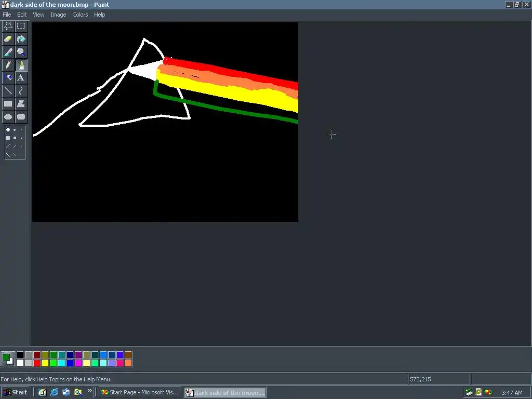The image size is (532, 399).
Task: Click the search folder quick launch icon
Action: [78, 392]
